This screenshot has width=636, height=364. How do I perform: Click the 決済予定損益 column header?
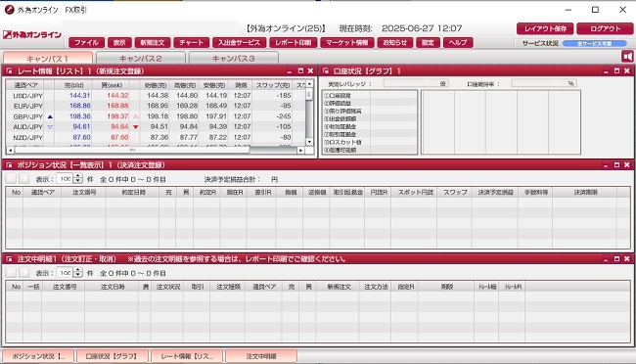coord(495,193)
